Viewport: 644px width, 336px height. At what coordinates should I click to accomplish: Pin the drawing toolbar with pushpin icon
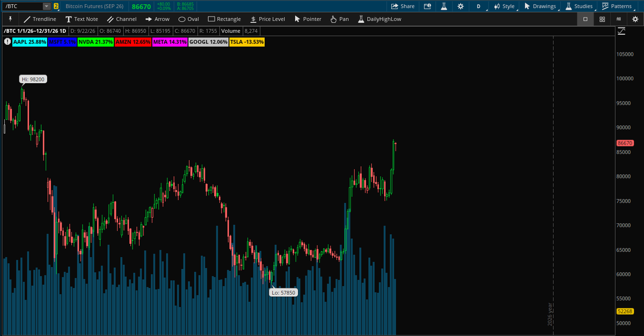coord(10,19)
